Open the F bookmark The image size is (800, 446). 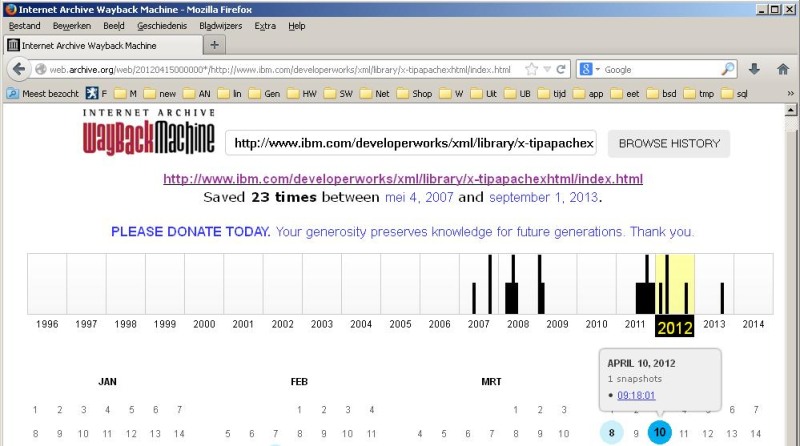[x=97, y=93]
